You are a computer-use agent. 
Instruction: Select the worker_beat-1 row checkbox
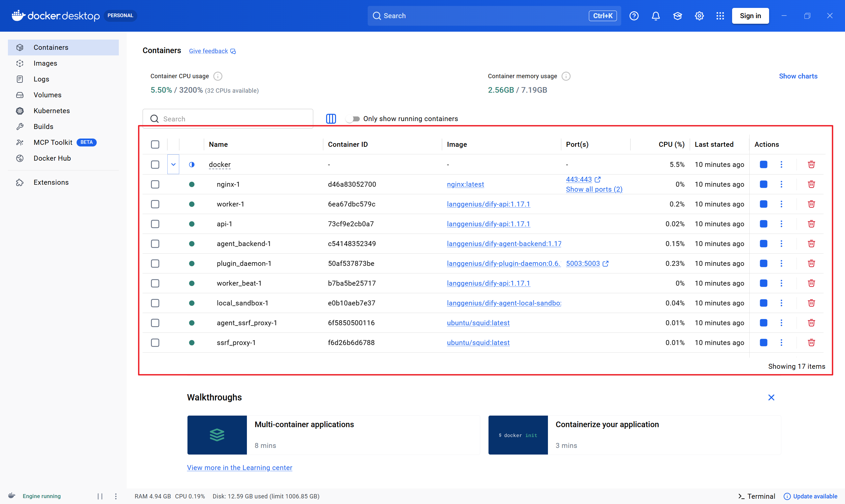click(155, 283)
